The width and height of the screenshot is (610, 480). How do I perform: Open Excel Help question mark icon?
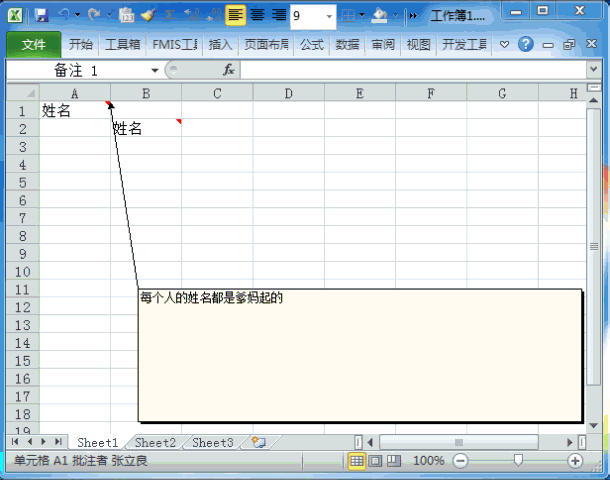point(525,45)
